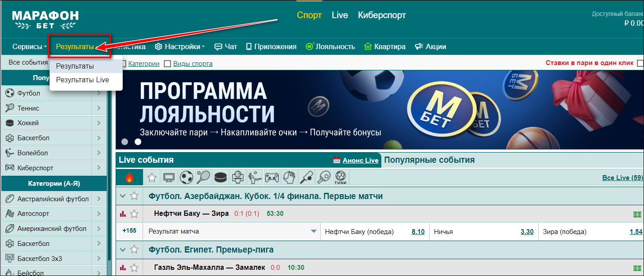Image resolution: width=644 pixels, height=276 pixels.
Task: Switch to the Спорт top tab
Action: [x=309, y=15]
